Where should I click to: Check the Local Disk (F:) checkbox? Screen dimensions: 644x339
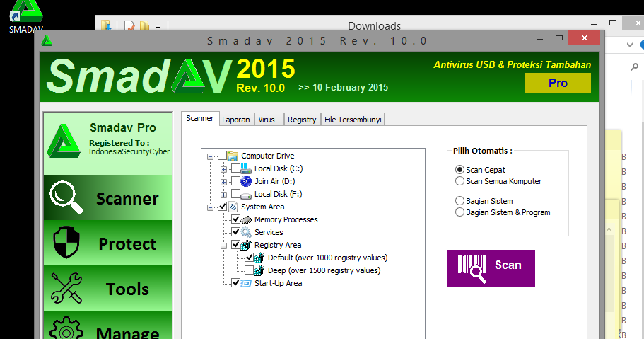pyautogui.click(x=235, y=194)
